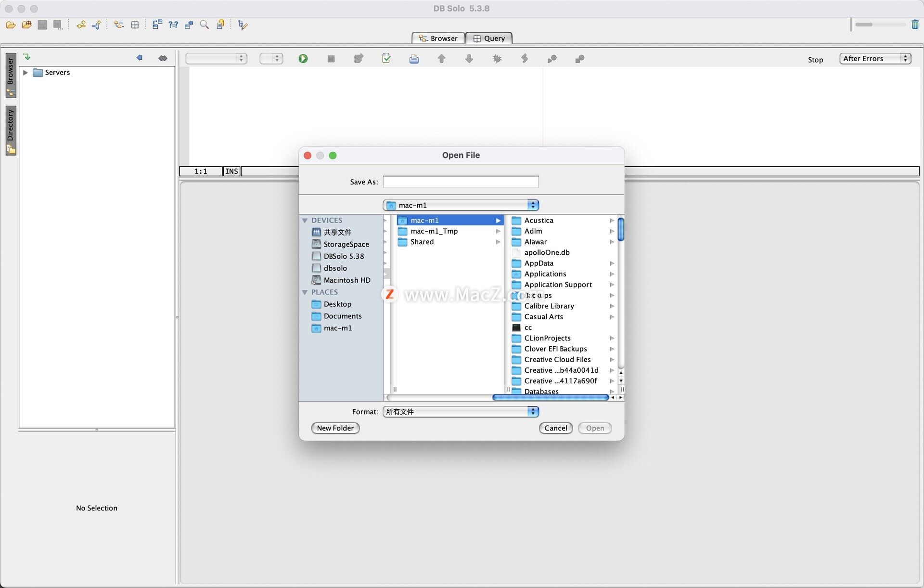Open the mac-m1 path dropdown
The width and height of the screenshot is (924, 588).
(461, 206)
